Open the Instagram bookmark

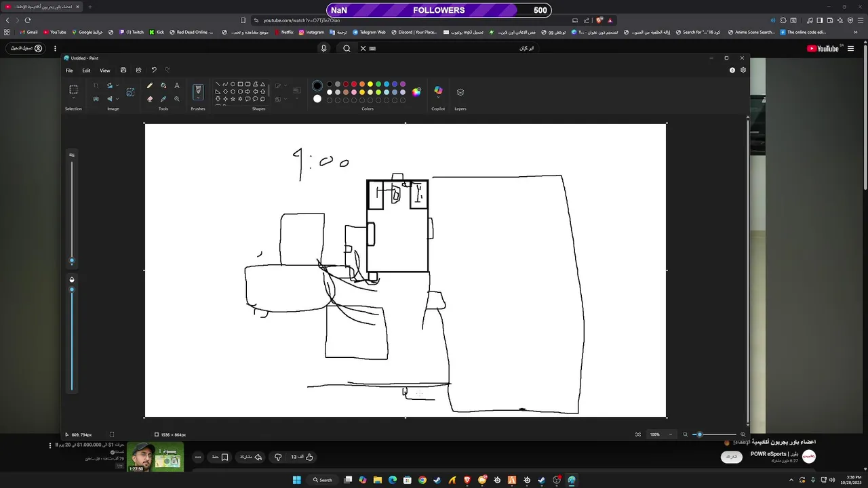click(x=311, y=32)
